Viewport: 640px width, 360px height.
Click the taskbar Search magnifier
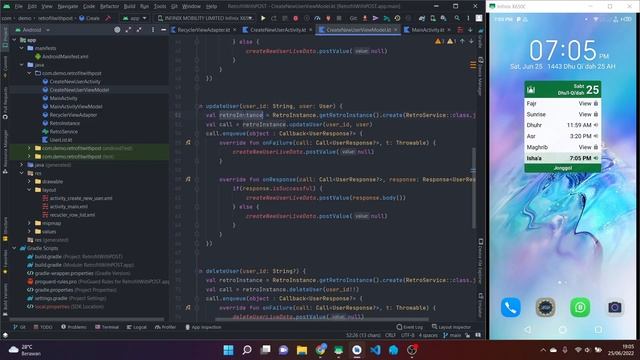tap(247, 350)
